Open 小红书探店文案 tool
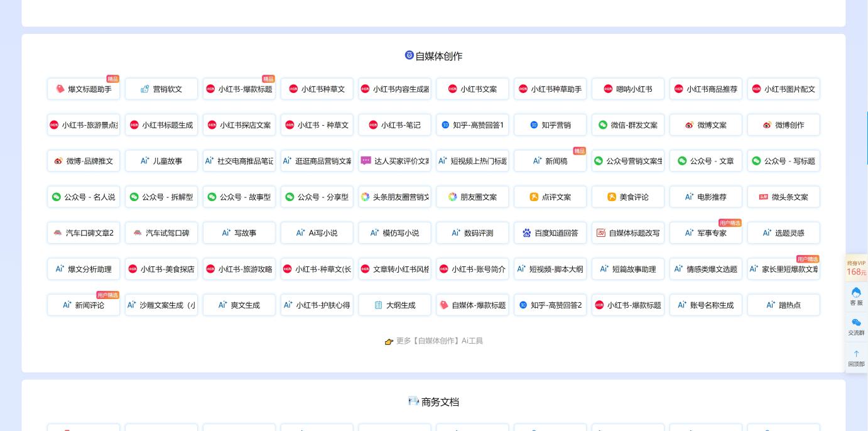 239,125
